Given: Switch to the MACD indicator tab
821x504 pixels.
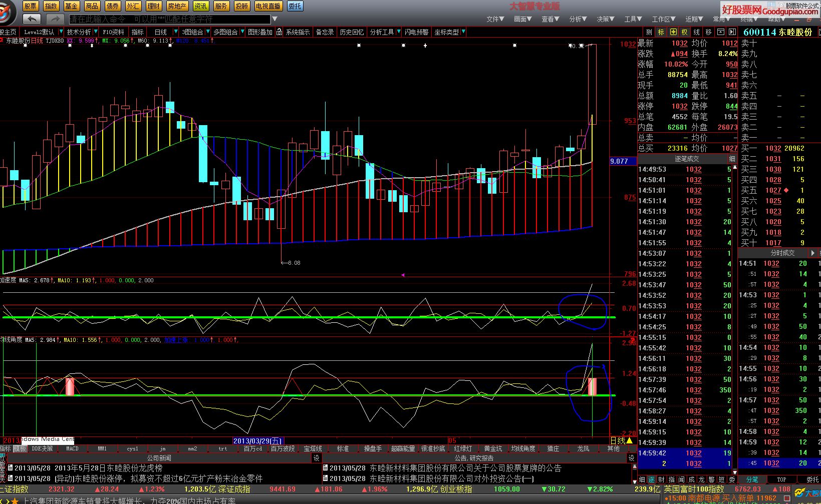Looking at the screenshot, I should click(x=72, y=448).
